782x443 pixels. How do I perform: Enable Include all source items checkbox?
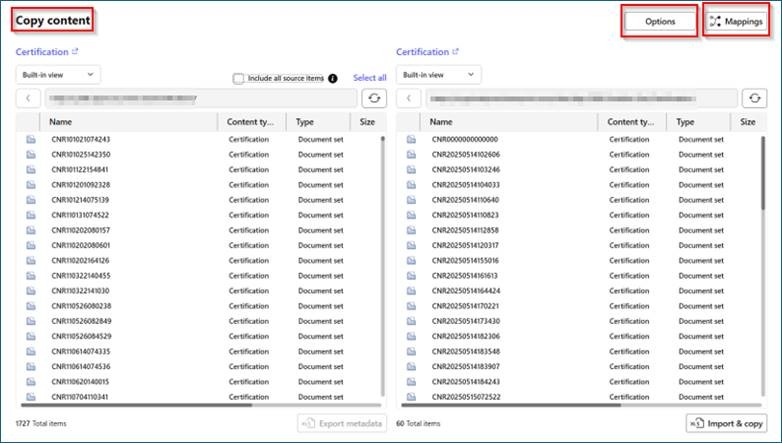(x=238, y=78)
